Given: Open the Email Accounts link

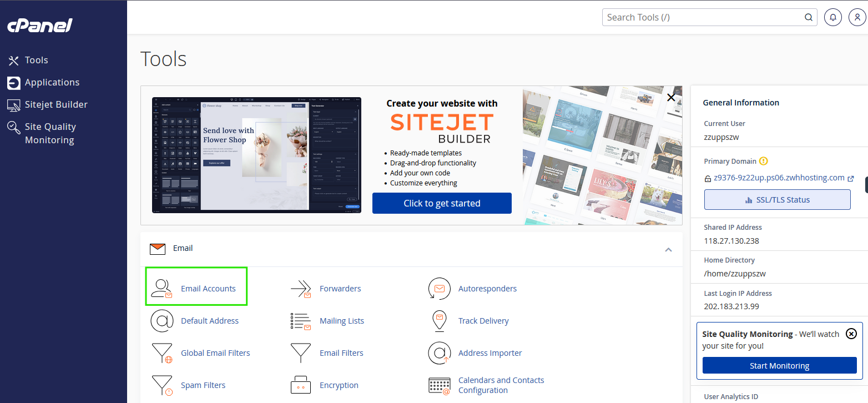Looking at the screenshot, I should tap(208, 289).
